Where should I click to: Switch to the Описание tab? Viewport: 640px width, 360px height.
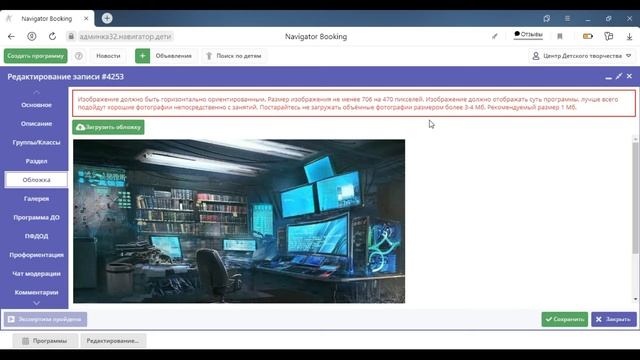pyautogui.click(x=36, y=124)
